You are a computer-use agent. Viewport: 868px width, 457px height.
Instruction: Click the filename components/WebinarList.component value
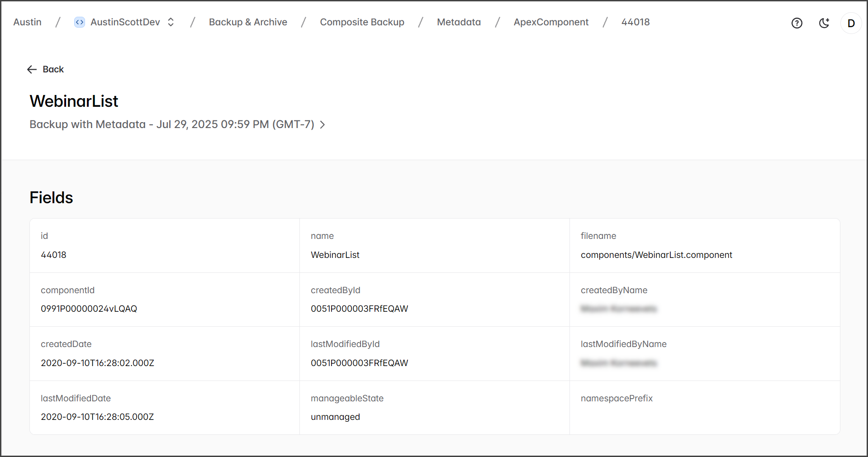(656, 255)
